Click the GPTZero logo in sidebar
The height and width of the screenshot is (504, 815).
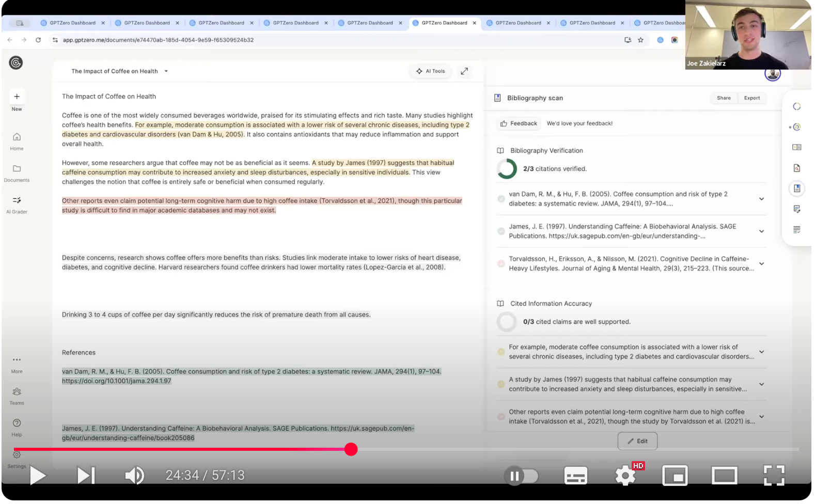coord(16,63)
